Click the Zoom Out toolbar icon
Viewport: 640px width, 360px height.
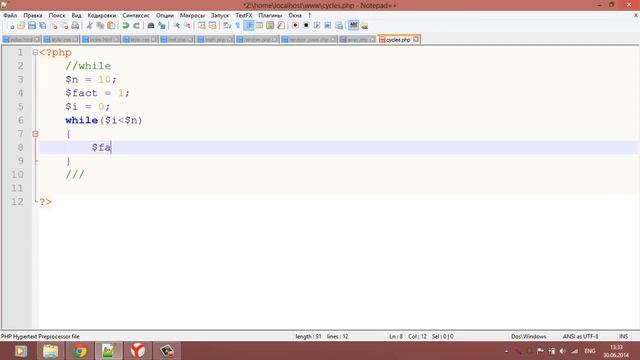tap(187, 26)
